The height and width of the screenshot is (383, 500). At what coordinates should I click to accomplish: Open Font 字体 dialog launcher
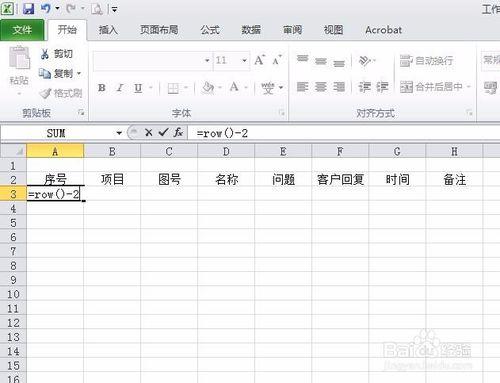pyautogui.click(x=282, y=113)
